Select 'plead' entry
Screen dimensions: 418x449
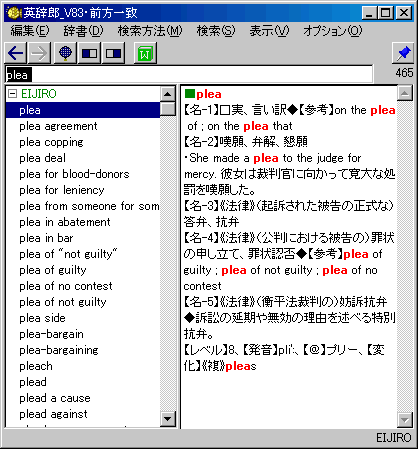(33, 382)
